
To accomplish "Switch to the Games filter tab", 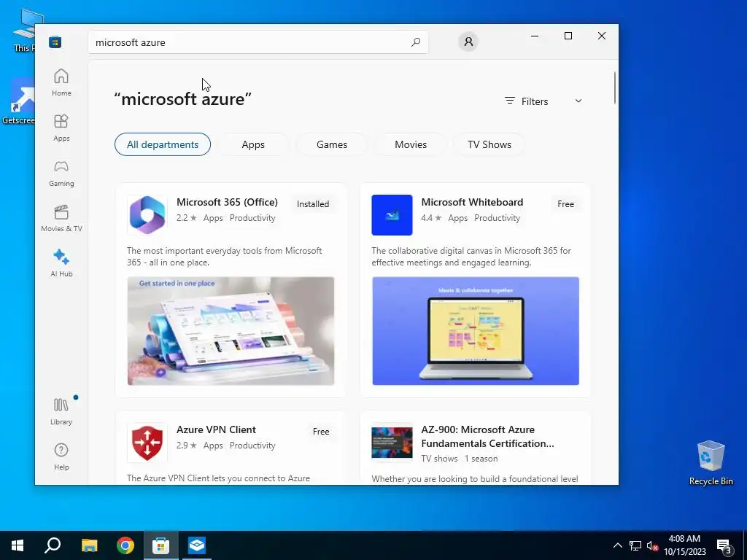I will pos(332,144).
